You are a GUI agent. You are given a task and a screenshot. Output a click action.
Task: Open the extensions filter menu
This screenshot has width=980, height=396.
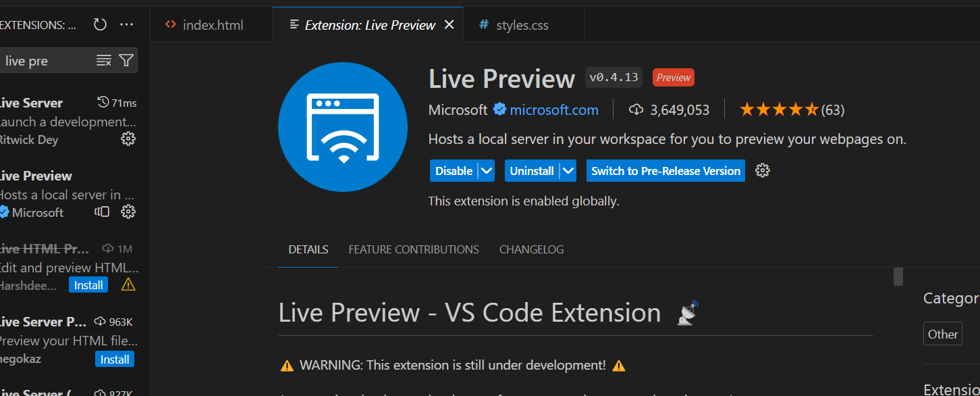tap(126, 61)
